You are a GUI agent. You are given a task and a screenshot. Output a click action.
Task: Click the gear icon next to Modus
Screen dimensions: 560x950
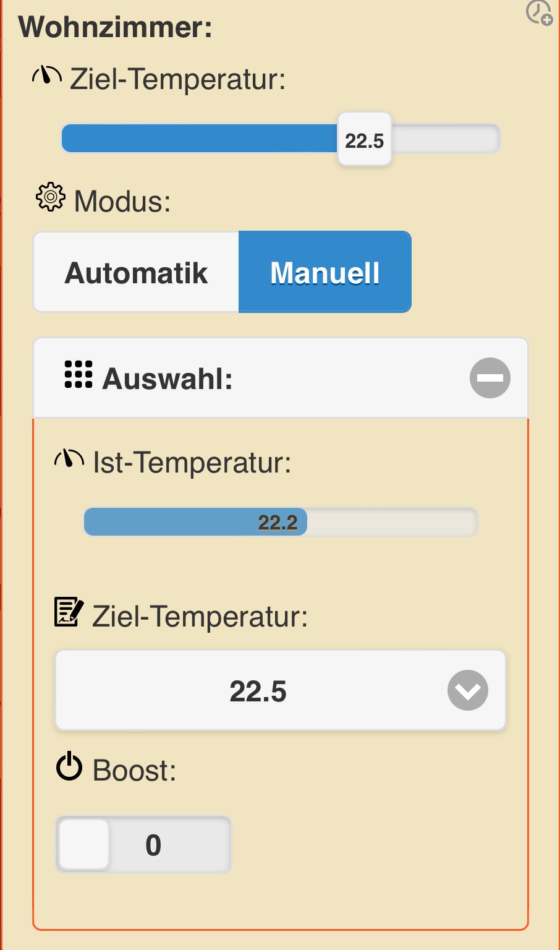(51, 197)
